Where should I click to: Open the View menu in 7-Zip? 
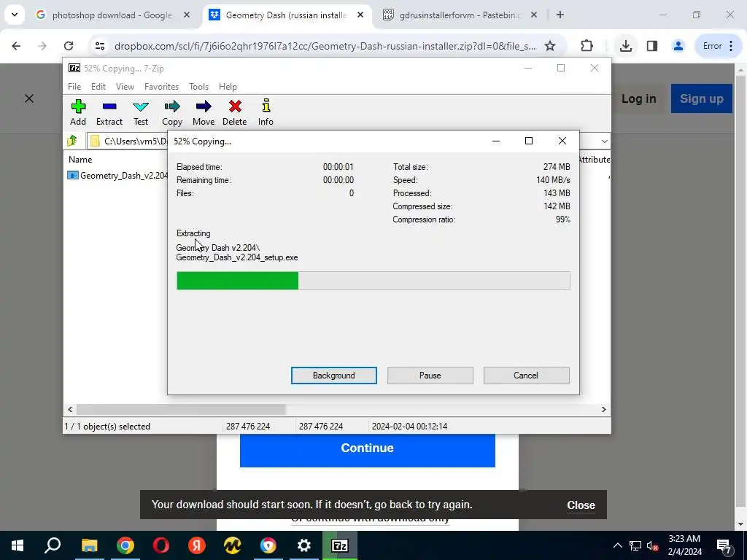[125, 87]
